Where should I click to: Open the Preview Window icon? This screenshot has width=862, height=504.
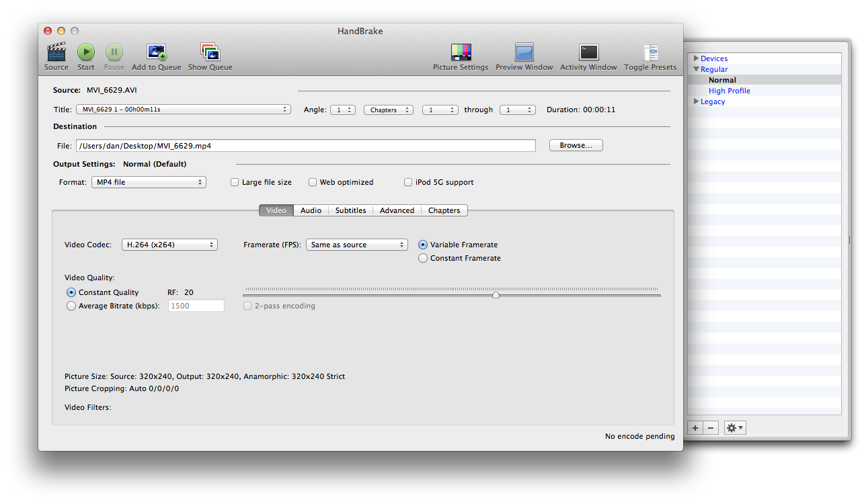[x=524, y=52]
